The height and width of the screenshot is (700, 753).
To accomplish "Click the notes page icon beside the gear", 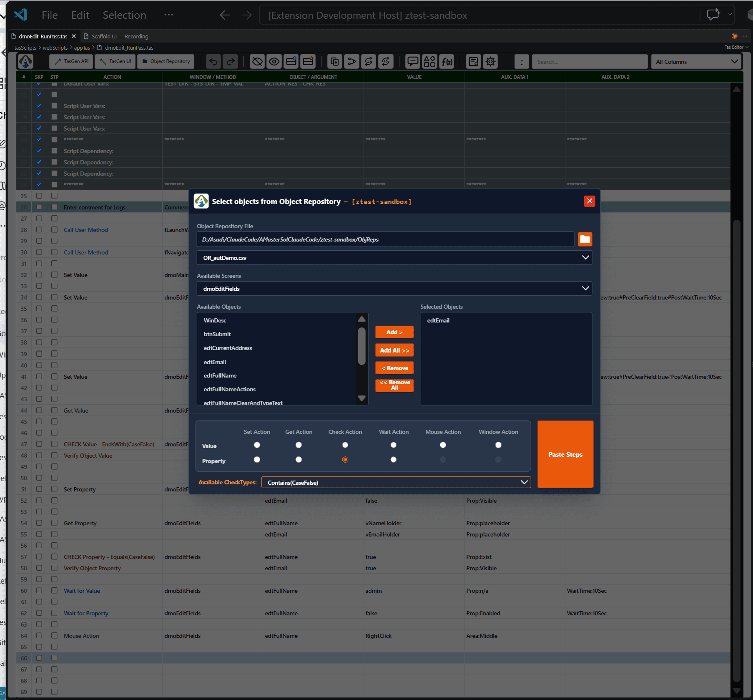I will [474, 62].
